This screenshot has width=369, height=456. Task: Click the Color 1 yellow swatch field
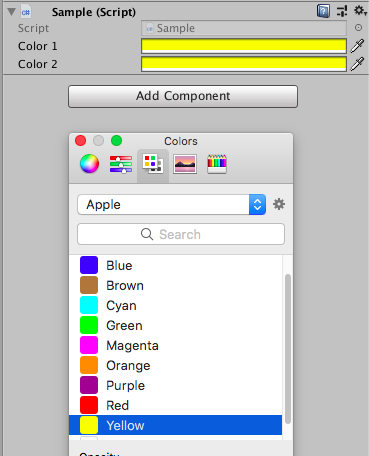coord(244,46)
